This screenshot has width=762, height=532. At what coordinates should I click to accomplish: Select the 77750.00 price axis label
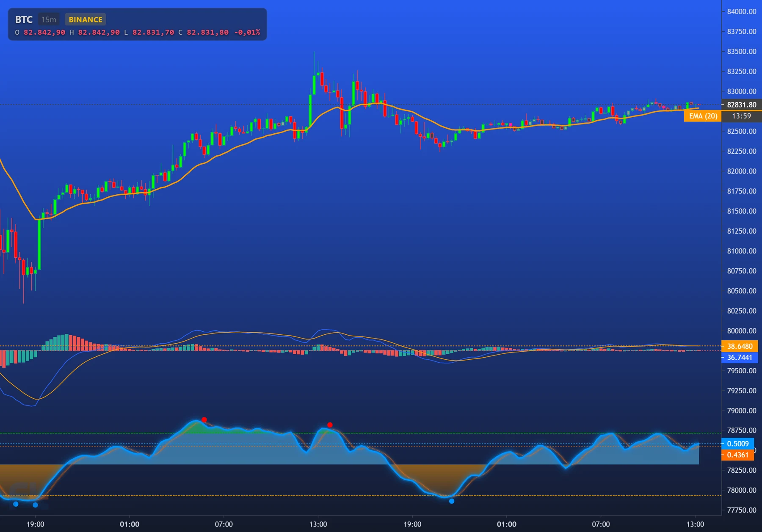(x=742, y=510)
